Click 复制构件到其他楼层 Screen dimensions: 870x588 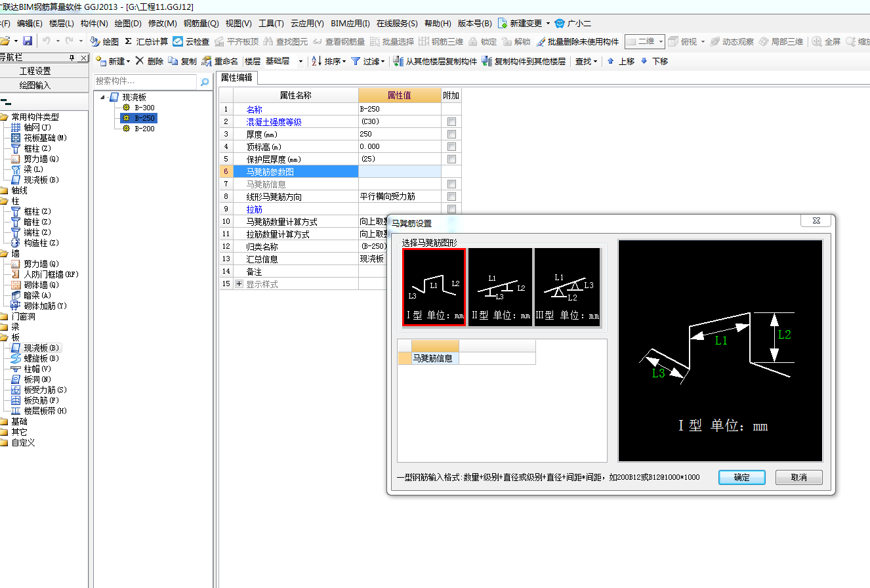click(524, 61)
